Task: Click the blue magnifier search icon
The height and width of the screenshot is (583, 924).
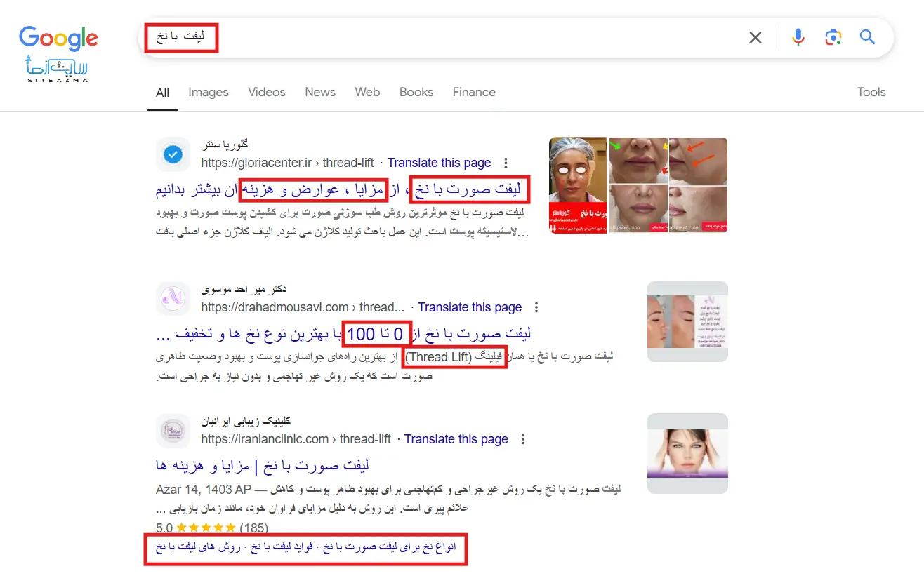Action: (868, 37)
